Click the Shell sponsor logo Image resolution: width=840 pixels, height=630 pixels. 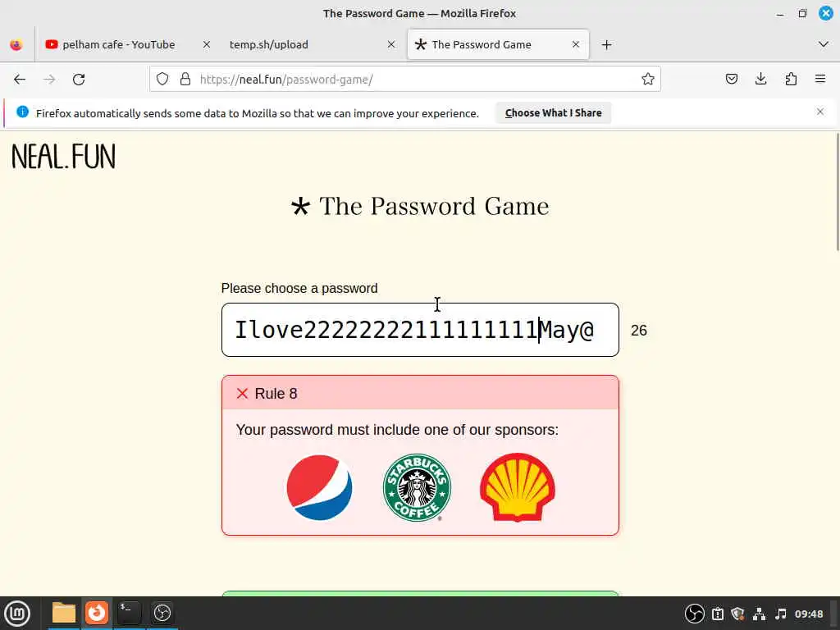[518, 487]
